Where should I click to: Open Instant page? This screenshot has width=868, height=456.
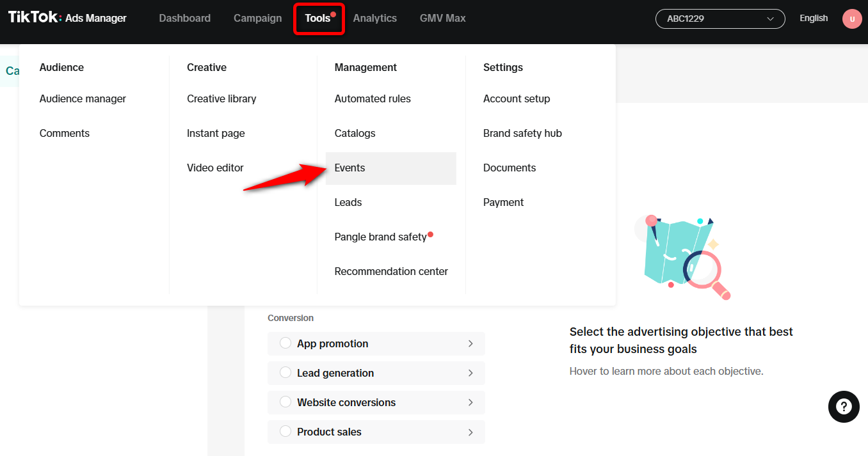(216, 133)
